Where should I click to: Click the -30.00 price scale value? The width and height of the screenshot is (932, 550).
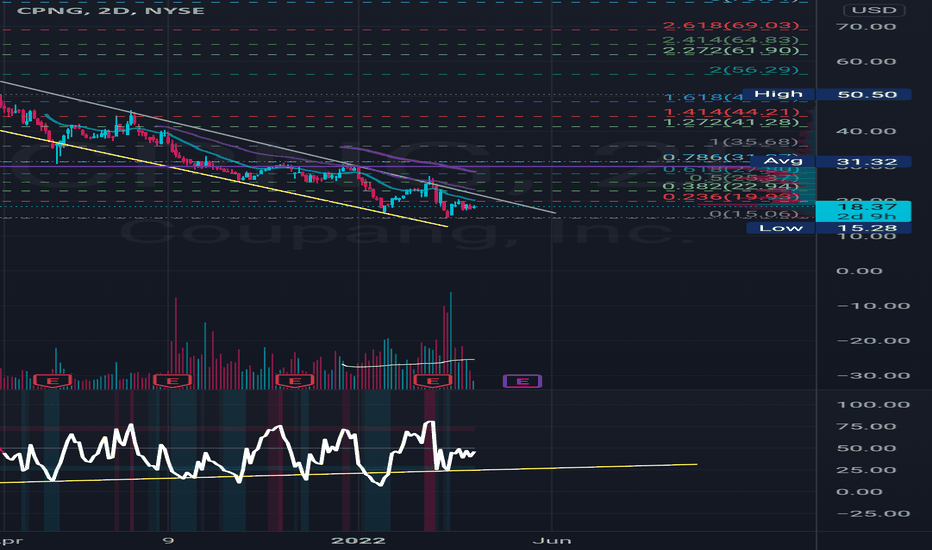873,376
